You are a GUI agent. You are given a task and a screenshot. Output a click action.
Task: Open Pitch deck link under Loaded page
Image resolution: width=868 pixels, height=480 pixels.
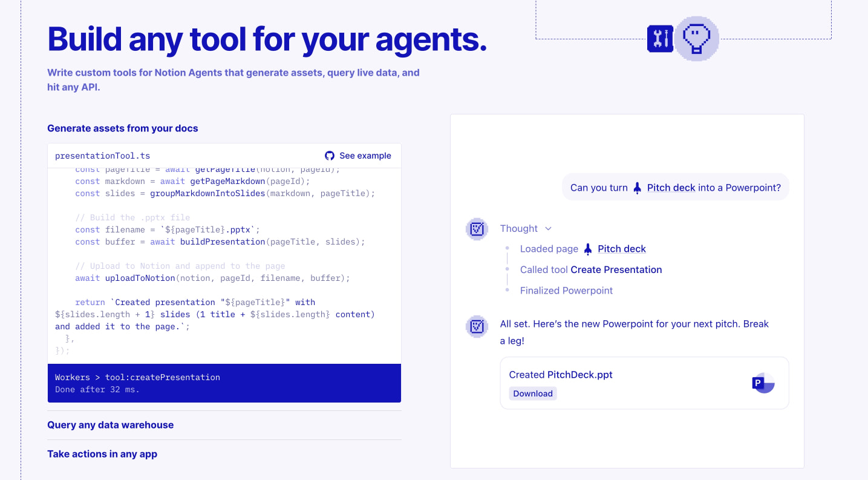(x=622, y=249)
